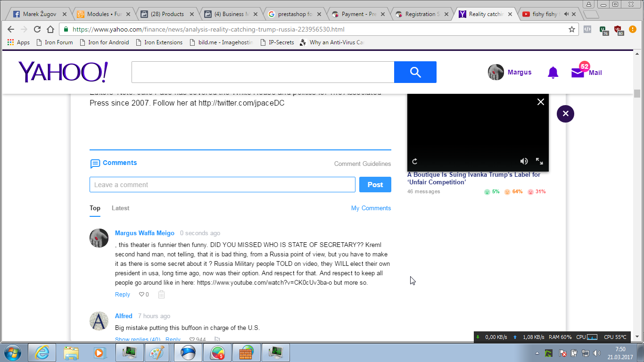Launch Internet Explorer from taskbar

click(x=42, y=353)
